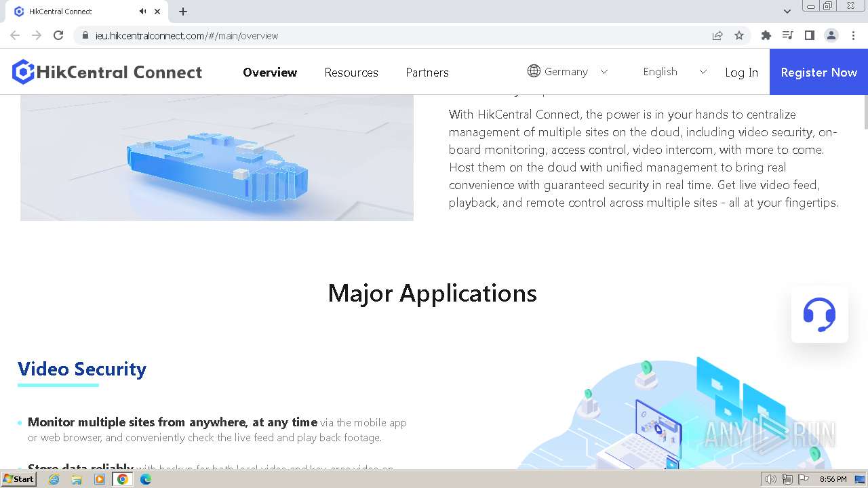Click the HikCentral Connect logo
The height and width of the screenshot is (488, 868).
tap(107, 72)
